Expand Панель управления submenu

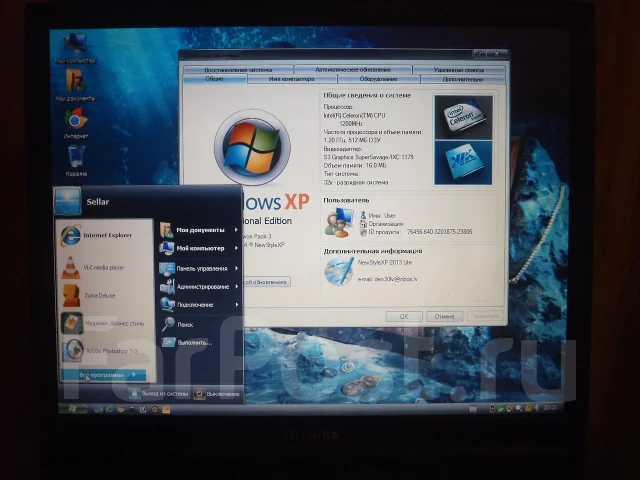click(199, 268)
